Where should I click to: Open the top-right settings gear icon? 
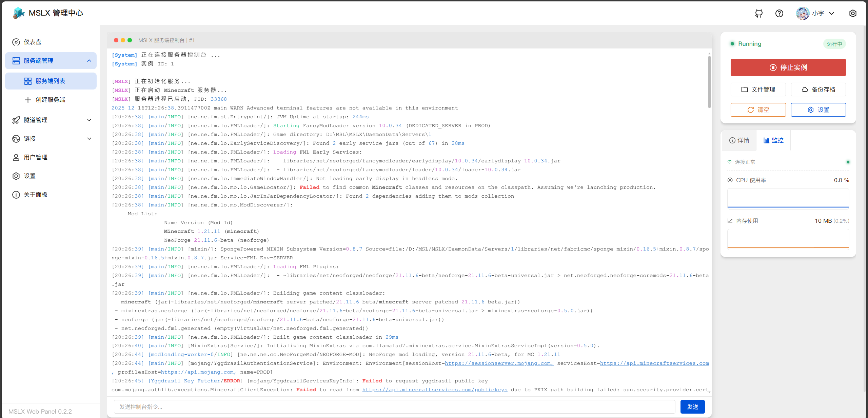853,13
